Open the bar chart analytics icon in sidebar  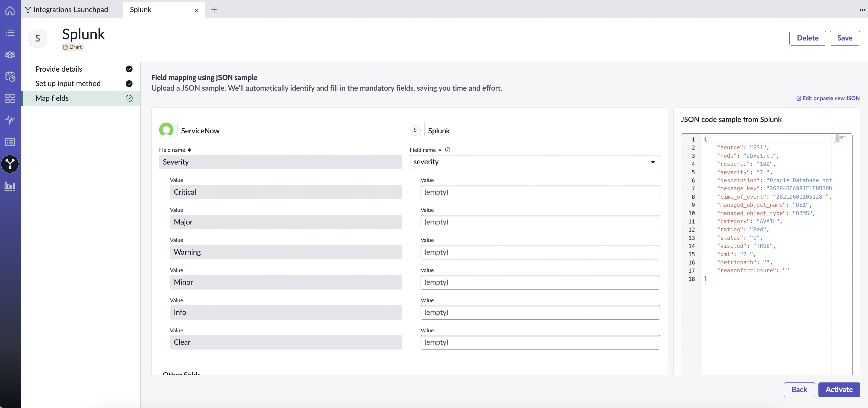click(x=10, y=186)
